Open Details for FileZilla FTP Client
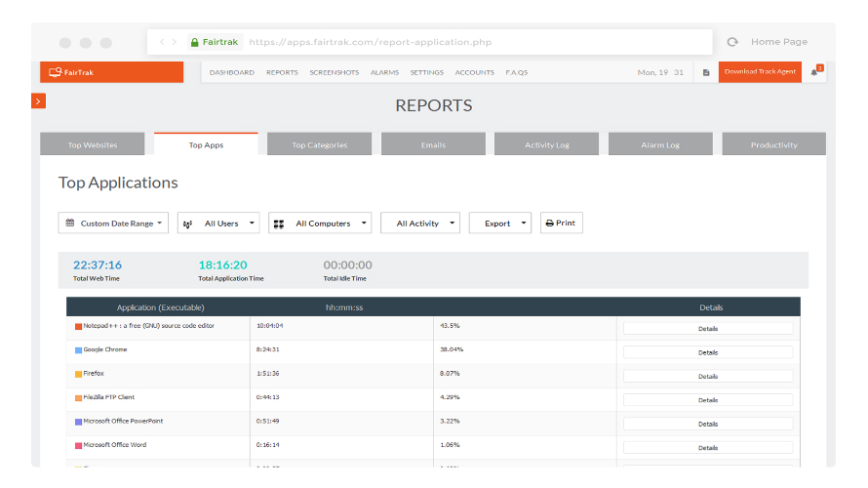Viewport: 868px width, 488px height. [708, 400]
